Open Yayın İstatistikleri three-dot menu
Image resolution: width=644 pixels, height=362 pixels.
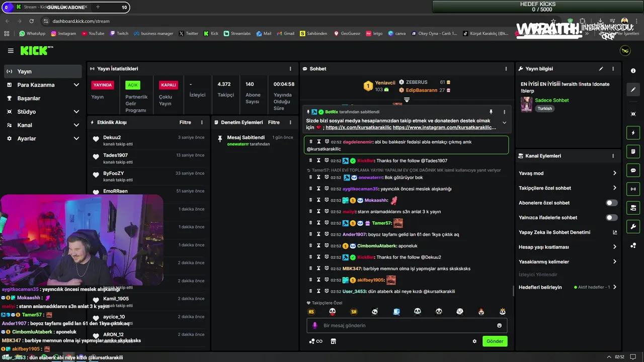coord(290,69)
